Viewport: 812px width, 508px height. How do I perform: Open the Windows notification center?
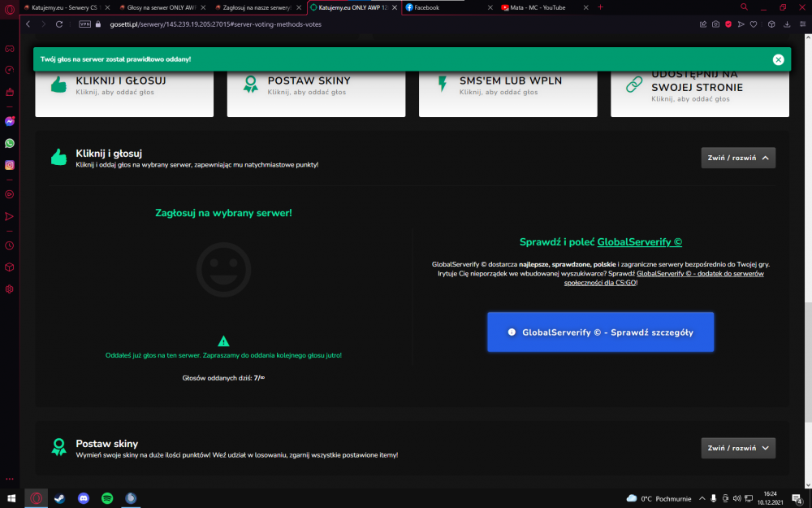click(797, 499)
